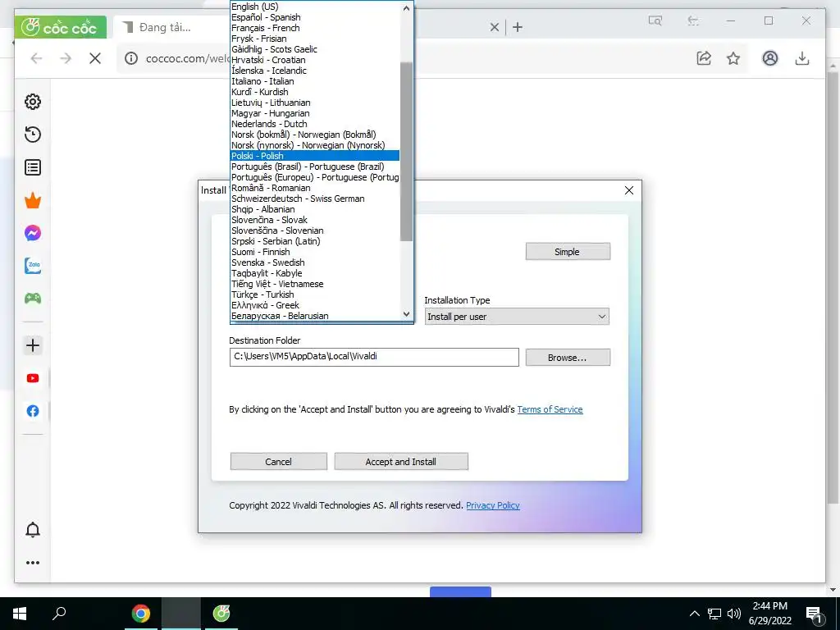Screen dimensions: 840x630
Task: Click the tab search icon in title bar
Action: (655, 21)
